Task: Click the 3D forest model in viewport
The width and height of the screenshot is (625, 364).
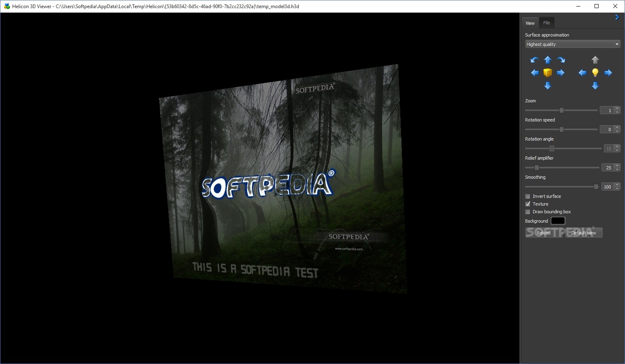Action: click(x=282, y=179)
